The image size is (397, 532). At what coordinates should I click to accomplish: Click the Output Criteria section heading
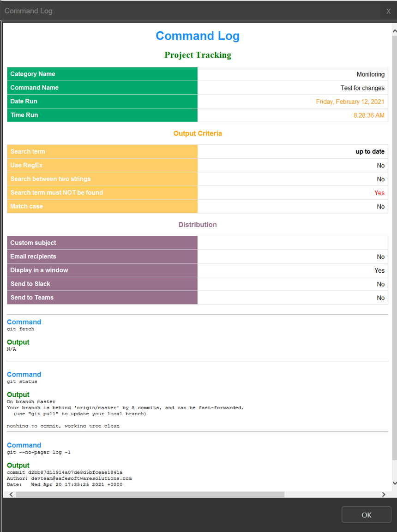(x=198, y=133)
